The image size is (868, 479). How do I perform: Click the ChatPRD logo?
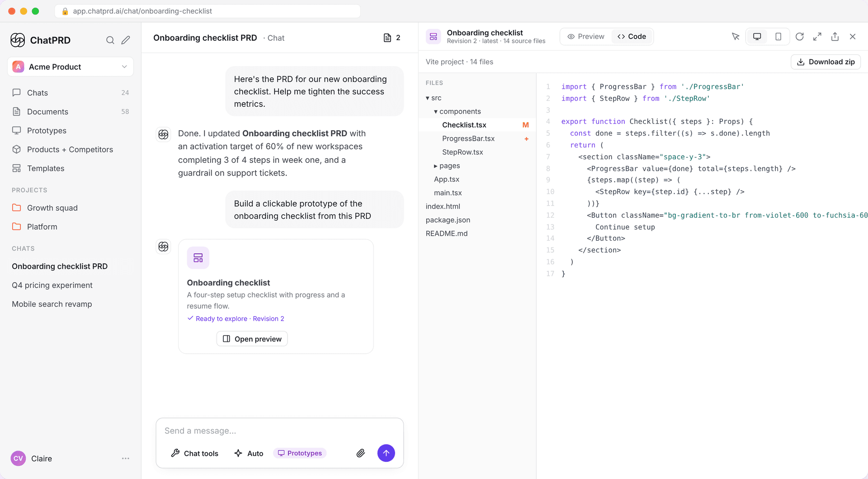coord(18,40)
